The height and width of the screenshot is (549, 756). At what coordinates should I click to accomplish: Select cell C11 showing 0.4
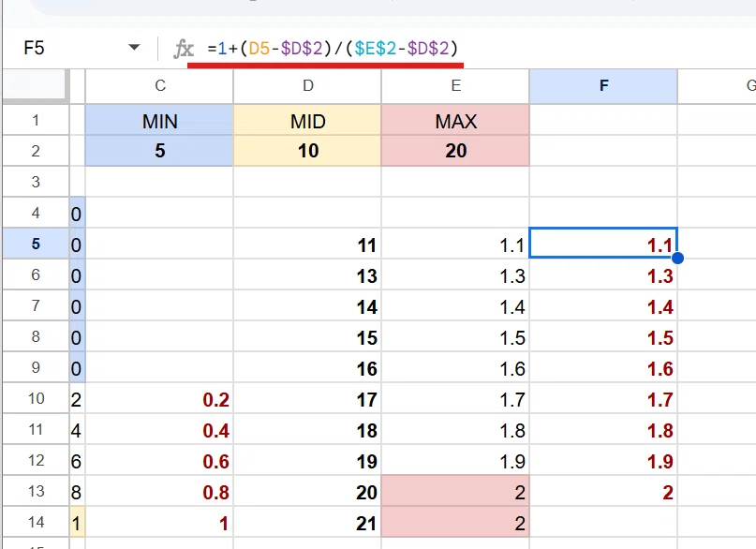[159, 429]
